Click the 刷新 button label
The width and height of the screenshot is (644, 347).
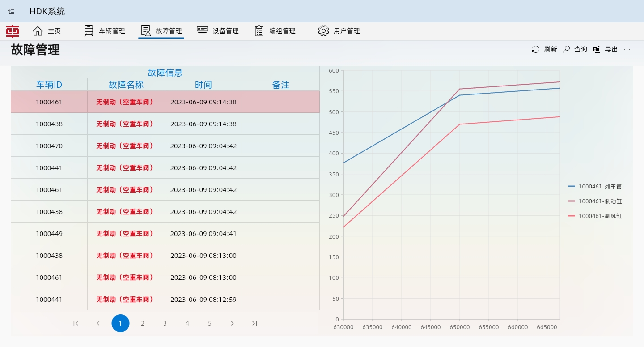click(551, 49)
